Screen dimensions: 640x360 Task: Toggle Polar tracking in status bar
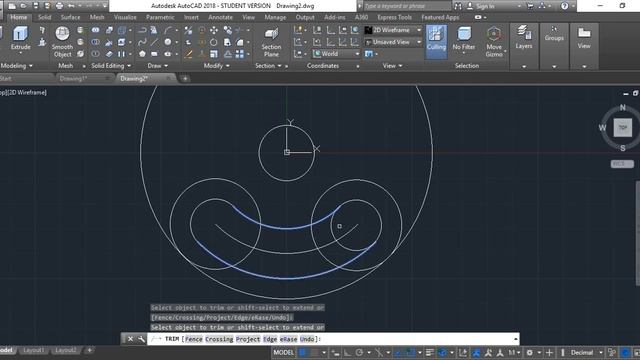point(359,353)
